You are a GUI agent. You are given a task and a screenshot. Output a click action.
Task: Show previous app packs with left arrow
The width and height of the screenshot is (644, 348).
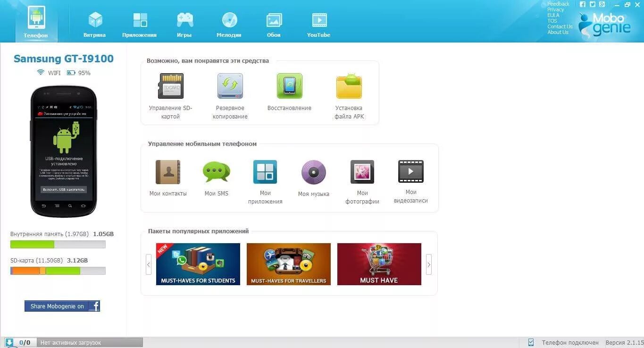[149, 264]
